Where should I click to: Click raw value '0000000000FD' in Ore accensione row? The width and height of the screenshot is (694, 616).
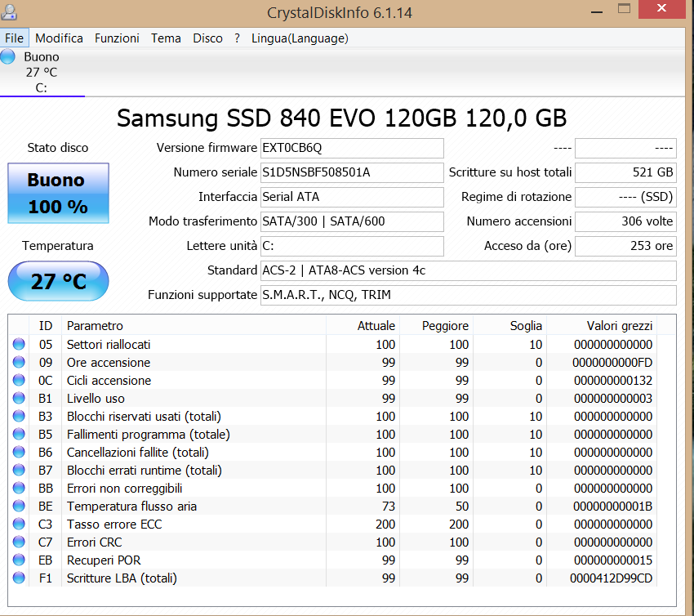pos(612,363)
